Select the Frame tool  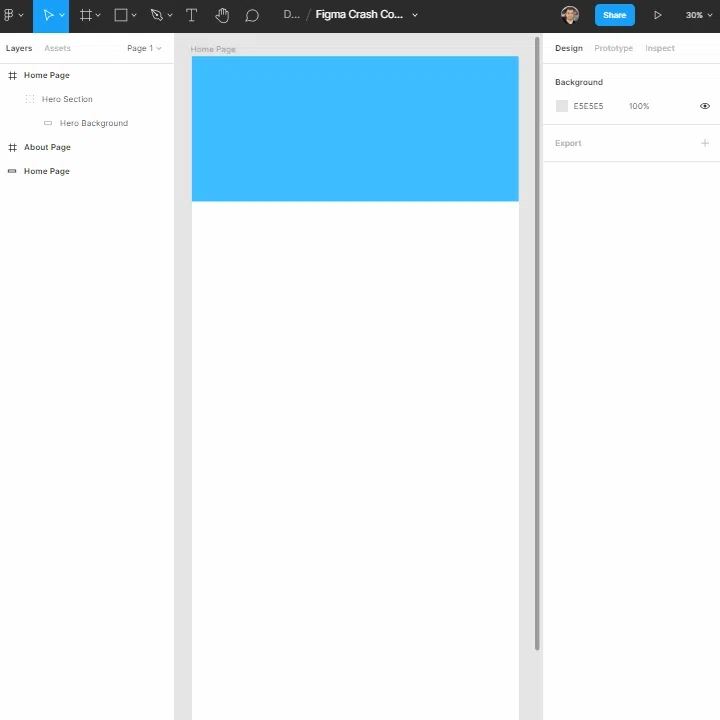click(85, 15)
